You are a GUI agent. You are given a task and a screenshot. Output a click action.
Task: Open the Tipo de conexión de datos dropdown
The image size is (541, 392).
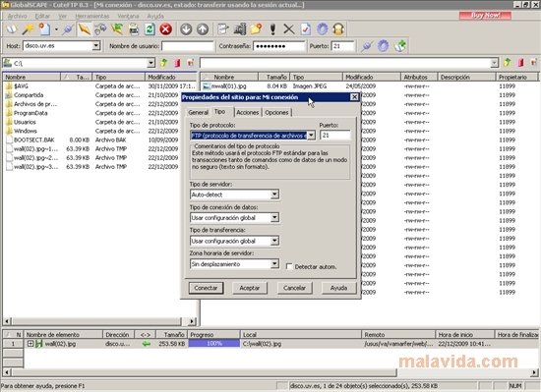[x=274, y=217]
